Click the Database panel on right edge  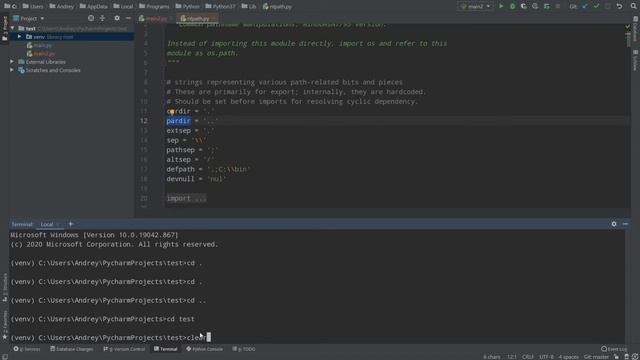coord(636,29)
